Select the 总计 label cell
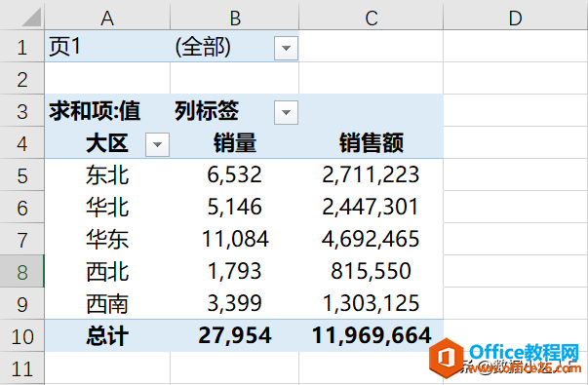Screen dimensions: 588x385 click(x=107, y=336)
